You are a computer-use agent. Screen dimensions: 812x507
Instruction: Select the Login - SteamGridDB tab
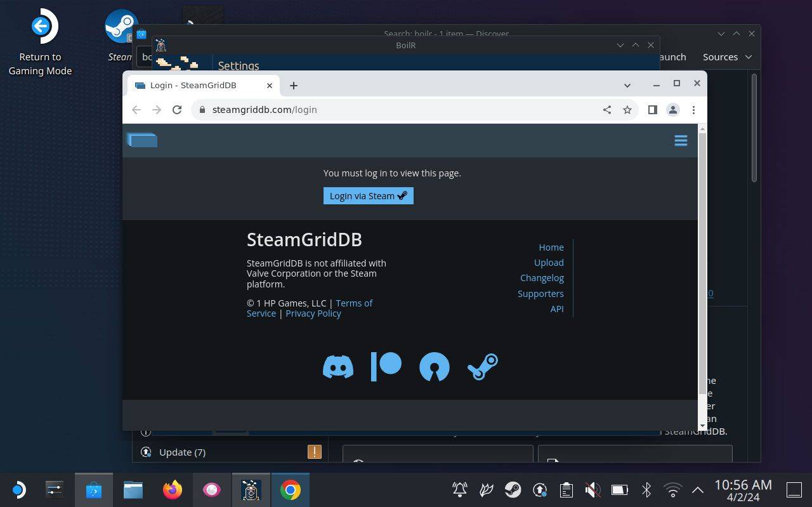click(204, 85)
